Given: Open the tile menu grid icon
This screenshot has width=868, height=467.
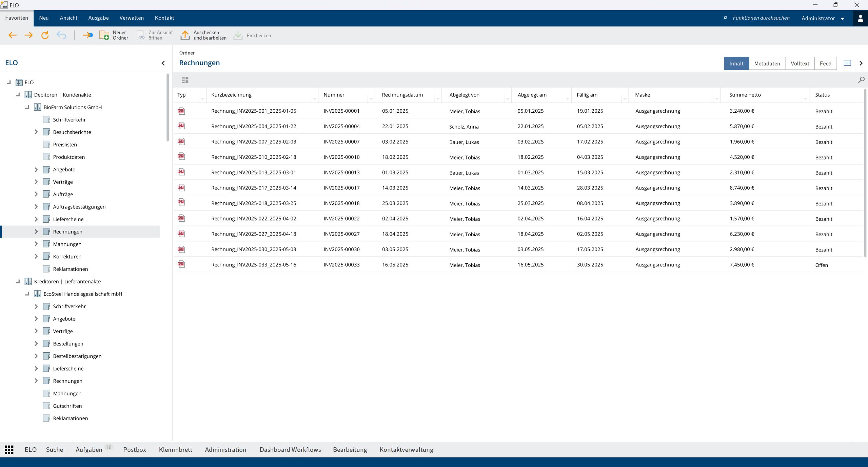Looking at the screenshot, I should (x=9, y=450).
